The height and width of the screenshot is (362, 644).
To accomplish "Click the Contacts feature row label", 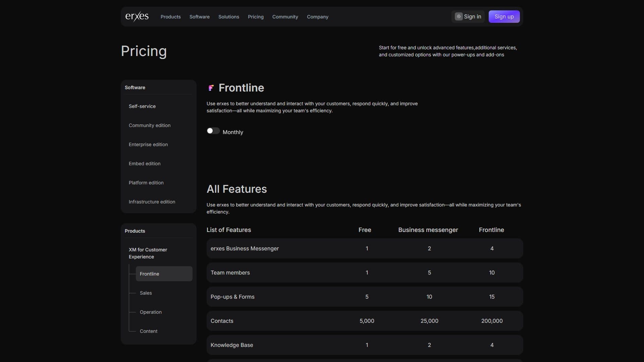I will (222, 321).
